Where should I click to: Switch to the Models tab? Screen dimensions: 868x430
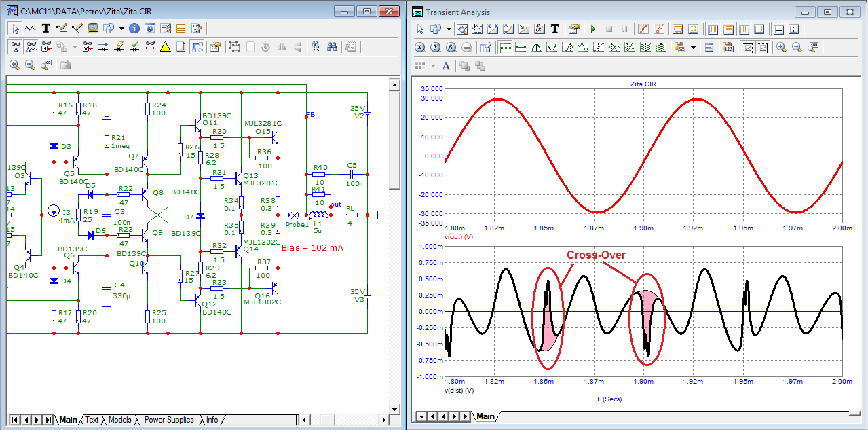click(119, 420)
